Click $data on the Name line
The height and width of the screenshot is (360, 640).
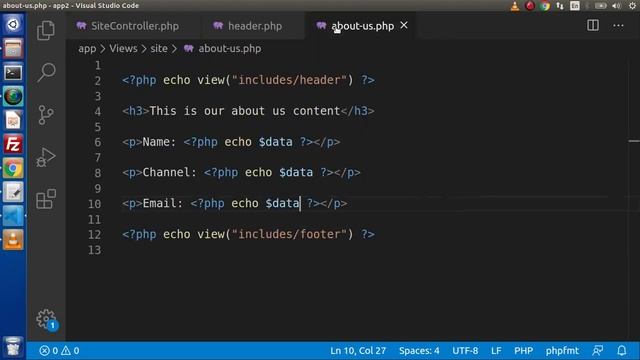[x=276, y=142]
